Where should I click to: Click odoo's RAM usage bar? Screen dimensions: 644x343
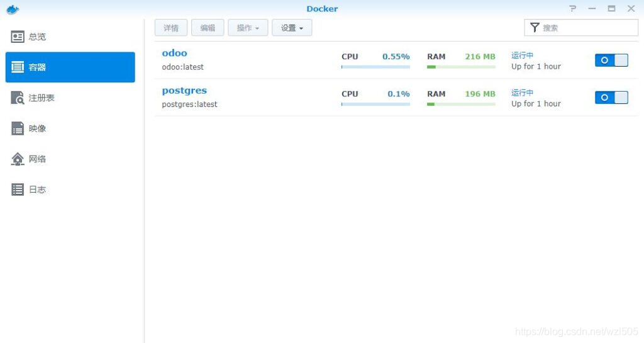pos(461,67)
